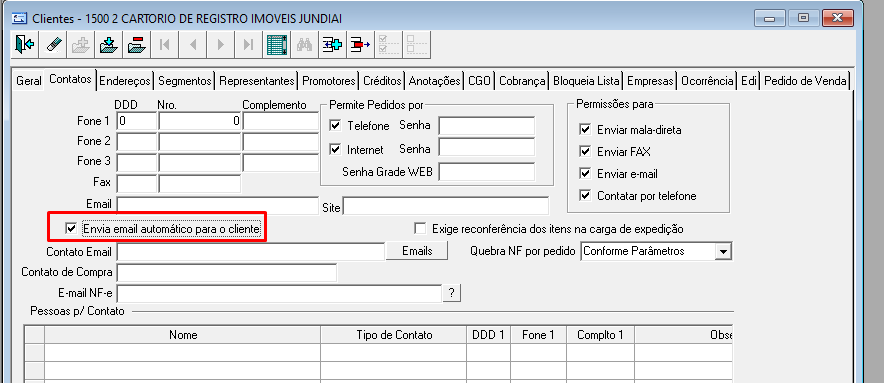This screenshot has width=884, height=383.
Task: Click the Emails button
Action: point(417,251)
